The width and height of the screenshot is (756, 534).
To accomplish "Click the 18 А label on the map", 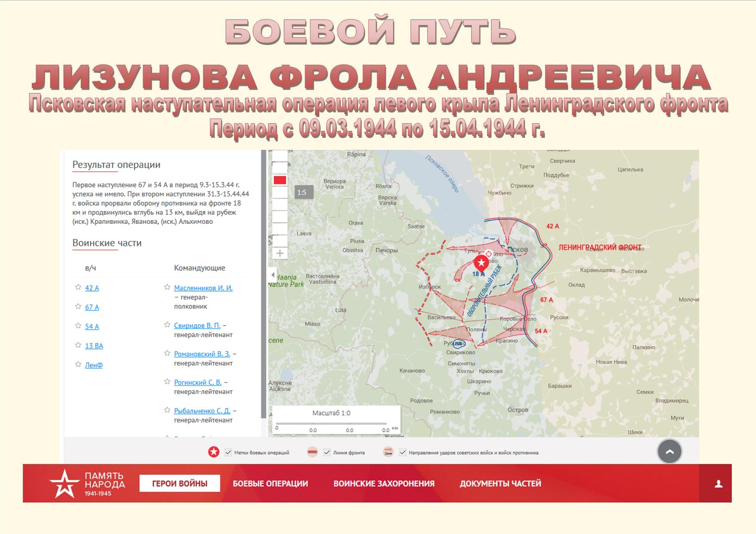I will pyautogui.click(x=478, y=274).
